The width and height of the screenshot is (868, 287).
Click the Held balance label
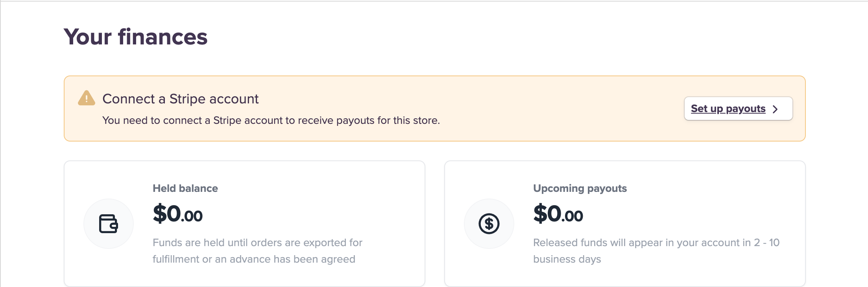coord(185,188)
